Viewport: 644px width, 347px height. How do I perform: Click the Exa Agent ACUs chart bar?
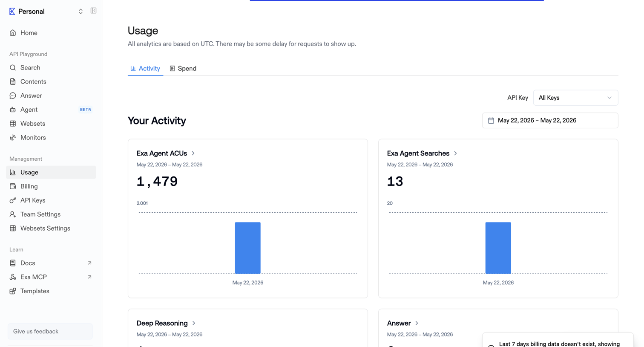coord(248,248)
